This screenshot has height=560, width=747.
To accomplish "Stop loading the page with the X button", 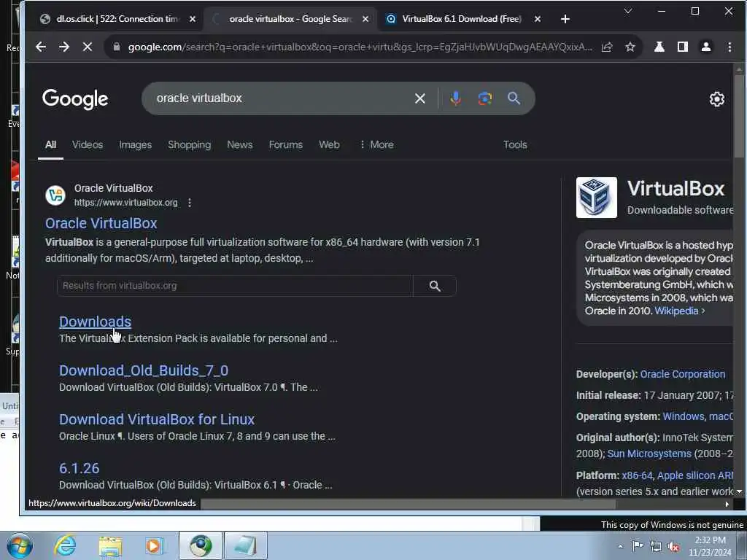I will [88, 47].
